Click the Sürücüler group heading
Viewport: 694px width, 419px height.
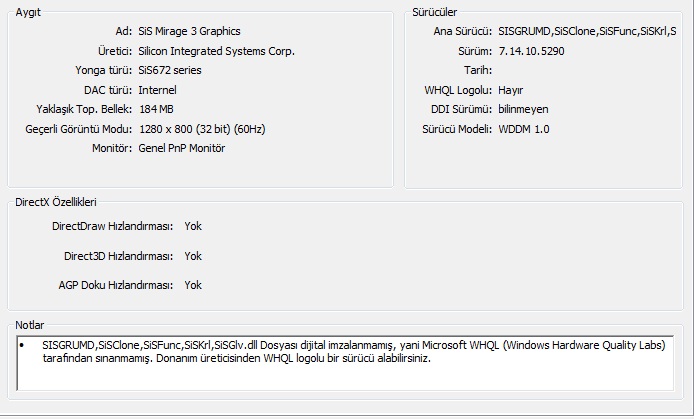435,11
